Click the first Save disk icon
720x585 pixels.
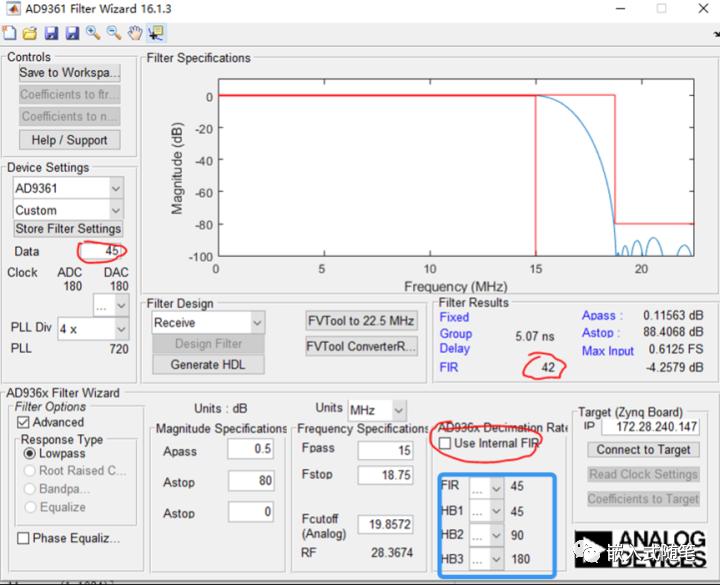[51, 33]
